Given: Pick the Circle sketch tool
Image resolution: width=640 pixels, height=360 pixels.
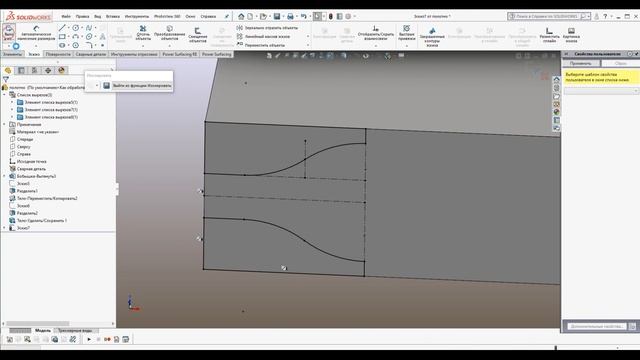Looking at the screenshot, I should (76, 28).
